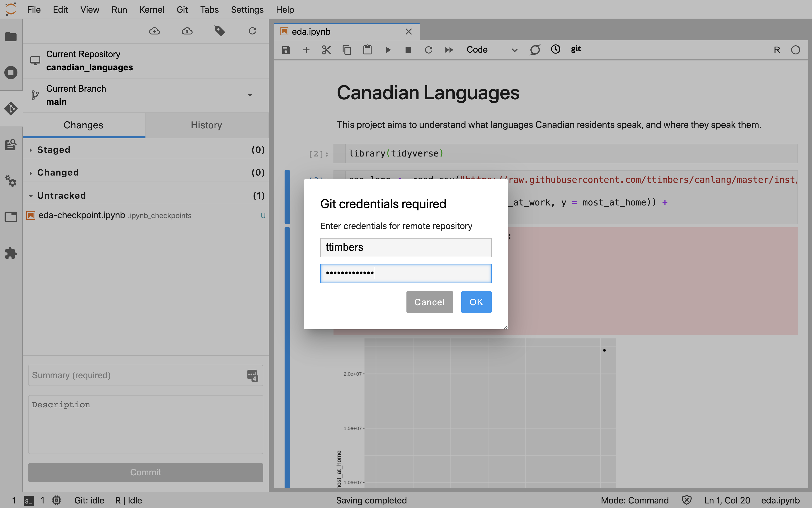Click the R kernel name in toolbar
The height and width of the screenshot is (508, 812).
(777, 50)
